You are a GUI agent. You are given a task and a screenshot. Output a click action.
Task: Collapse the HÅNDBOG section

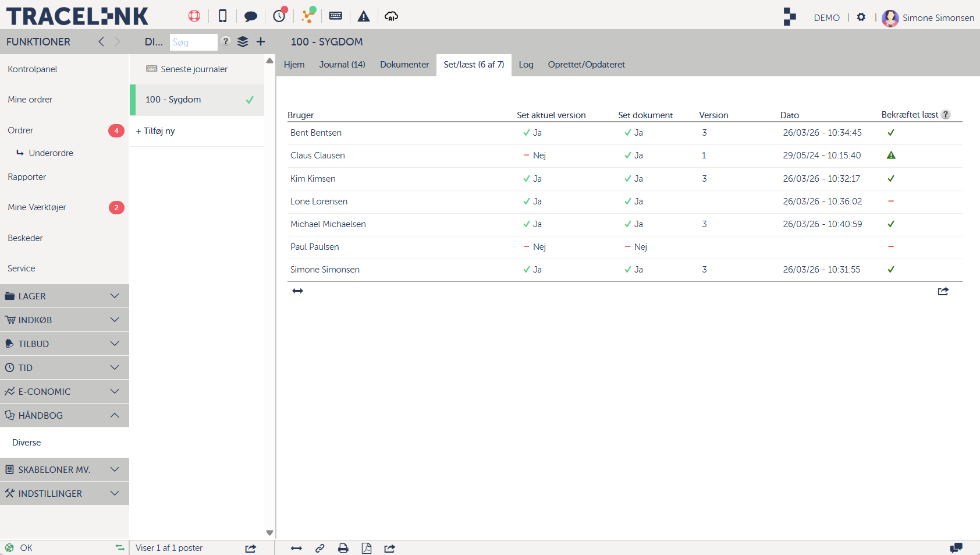click(x=64, y=416)
